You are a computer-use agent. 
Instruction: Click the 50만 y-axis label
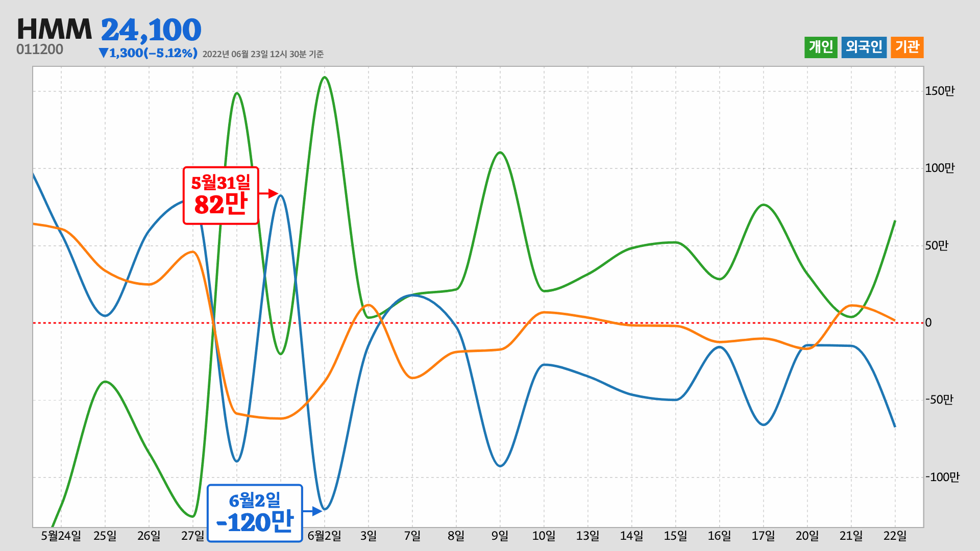pyautogui.click(x=937, y=246)
